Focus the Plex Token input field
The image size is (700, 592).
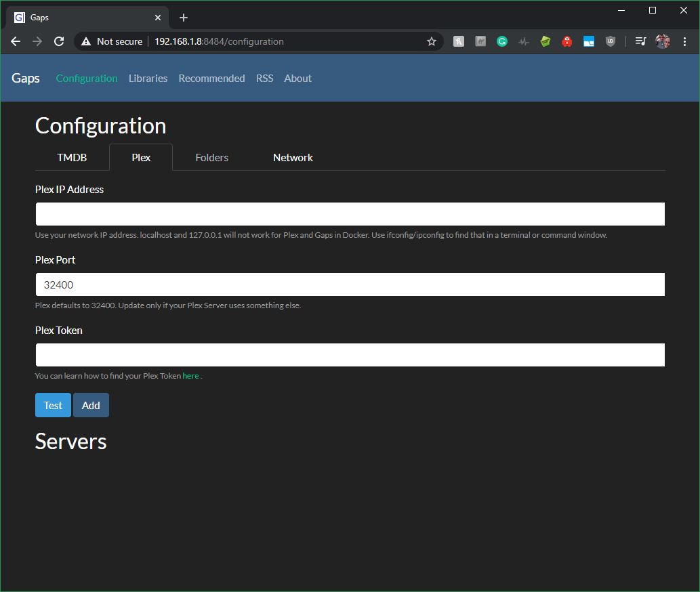click(350, 355)
